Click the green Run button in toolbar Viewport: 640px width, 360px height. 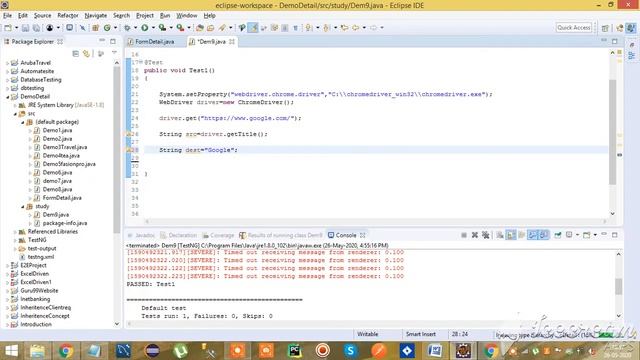click(x=144, y=28)
